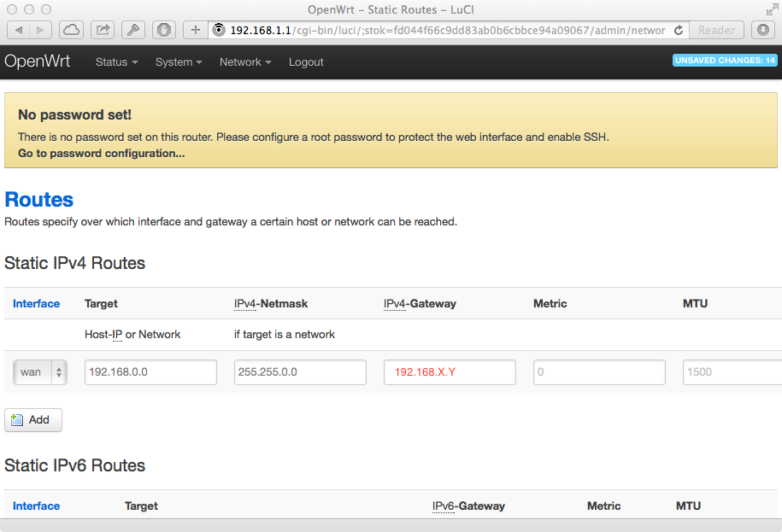Follow the 'Go to password configuration...' link
Screen dimensions: 782x532
(101, 154)
